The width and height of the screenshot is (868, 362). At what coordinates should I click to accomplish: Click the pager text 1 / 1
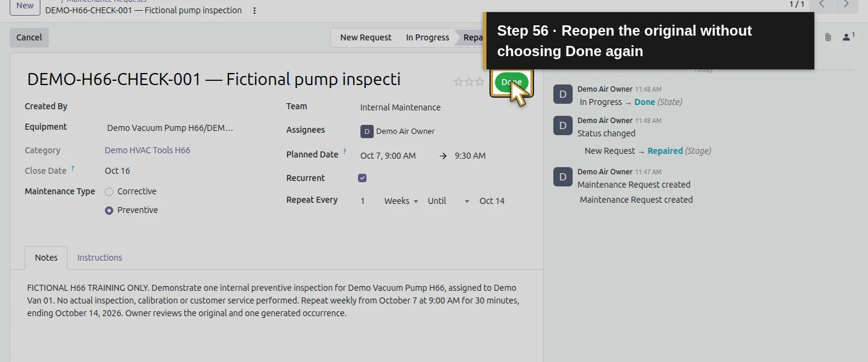coord(797,4)
